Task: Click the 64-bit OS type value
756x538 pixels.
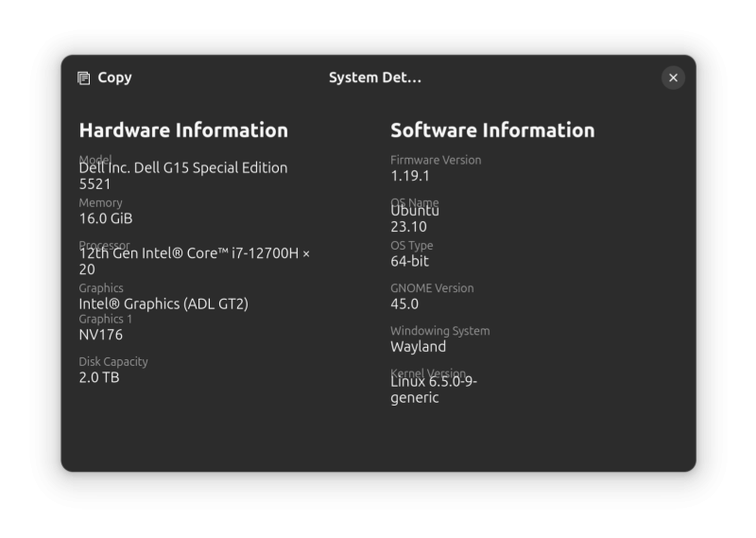Action: click(410, 261)
